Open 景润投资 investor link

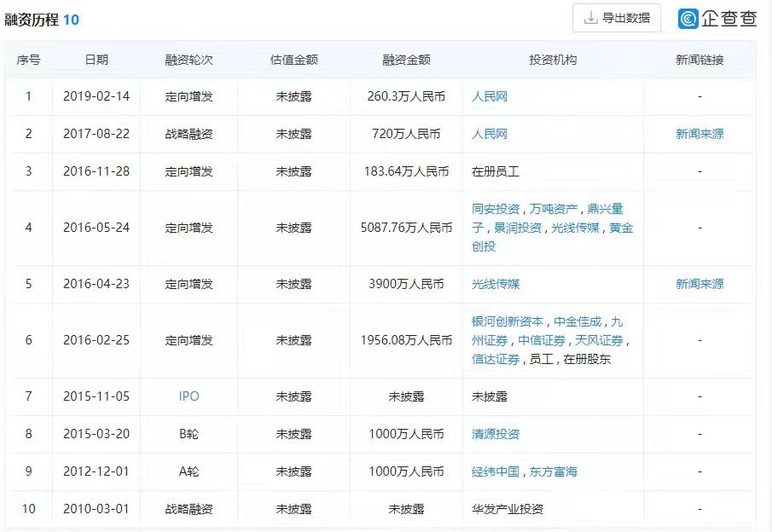click(518, 228)
